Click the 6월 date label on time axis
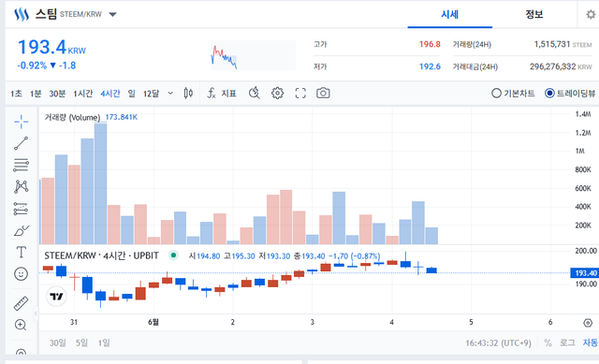This screenshot has height=364, width=599. coord(153,323)
